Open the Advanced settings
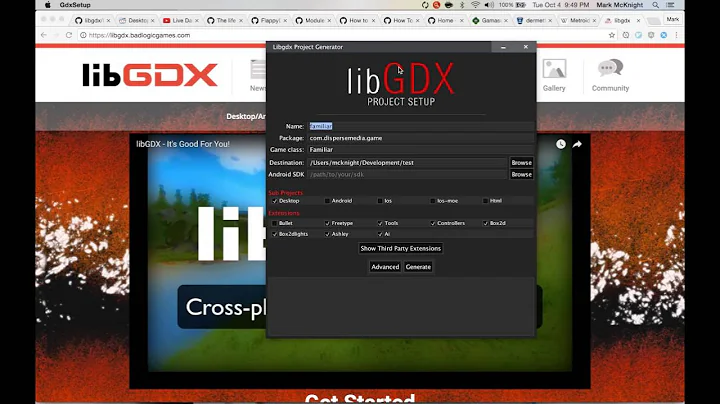The width and height of the screenshot is (720, 404). [x=385, y=267]
